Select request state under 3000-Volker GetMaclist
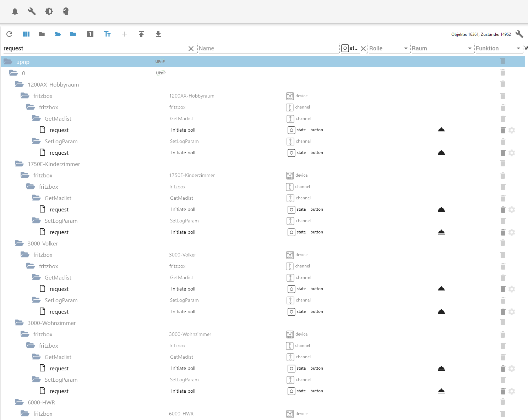This screenshot has width=528, height=420. click(x=59, y=289)
